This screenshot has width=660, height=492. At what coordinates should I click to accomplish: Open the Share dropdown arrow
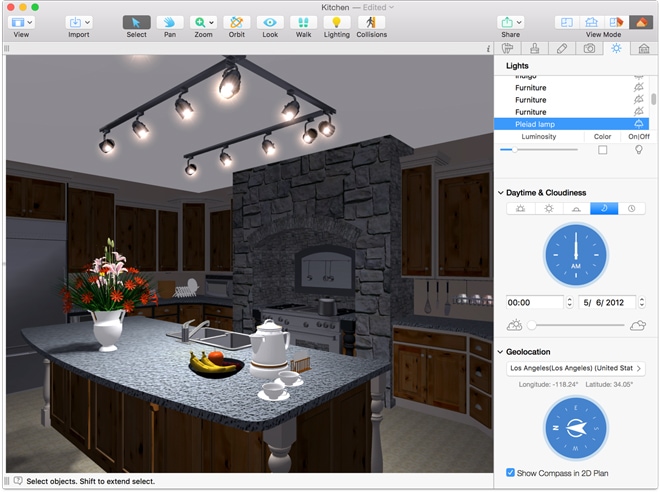pos(519,22)
